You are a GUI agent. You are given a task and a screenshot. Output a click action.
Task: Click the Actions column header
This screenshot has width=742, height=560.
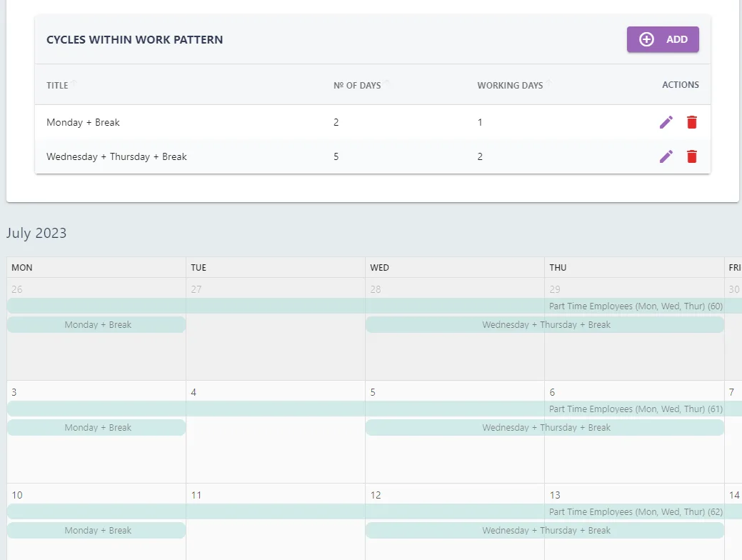tap(680, 85)
